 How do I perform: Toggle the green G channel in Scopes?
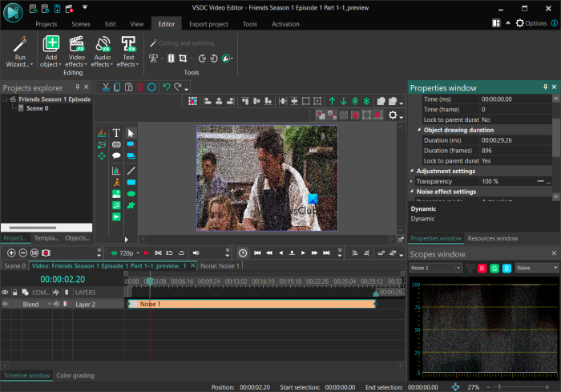[494, 268]
